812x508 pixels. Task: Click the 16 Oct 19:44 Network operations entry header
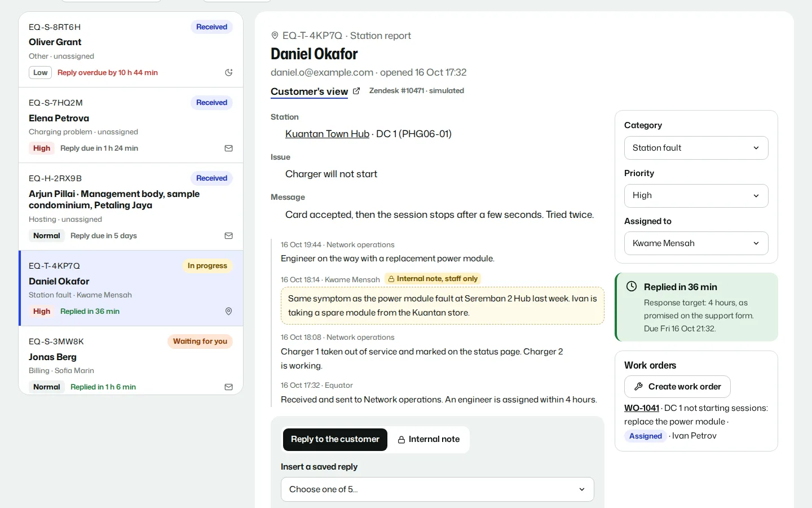(337, 244)
